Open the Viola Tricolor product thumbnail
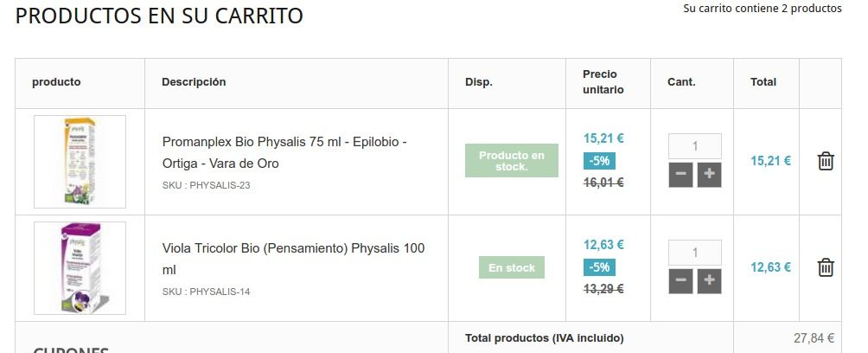Viewport: 868px width, 353px height. 80,268
